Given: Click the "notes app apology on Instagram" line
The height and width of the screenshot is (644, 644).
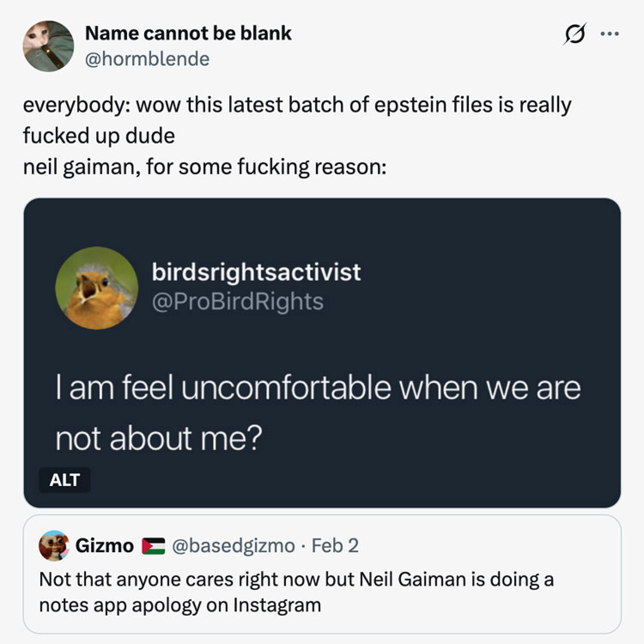Looking at the screenshot, I should [180, 605].
